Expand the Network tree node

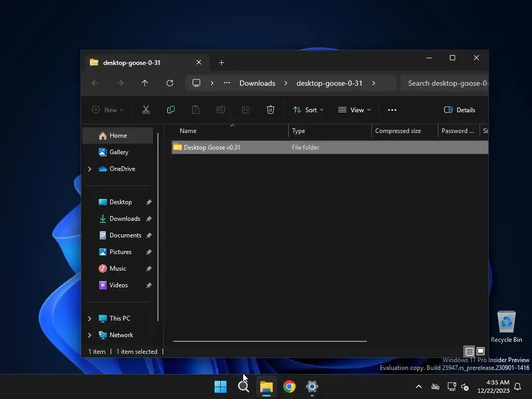click(89, 335)
